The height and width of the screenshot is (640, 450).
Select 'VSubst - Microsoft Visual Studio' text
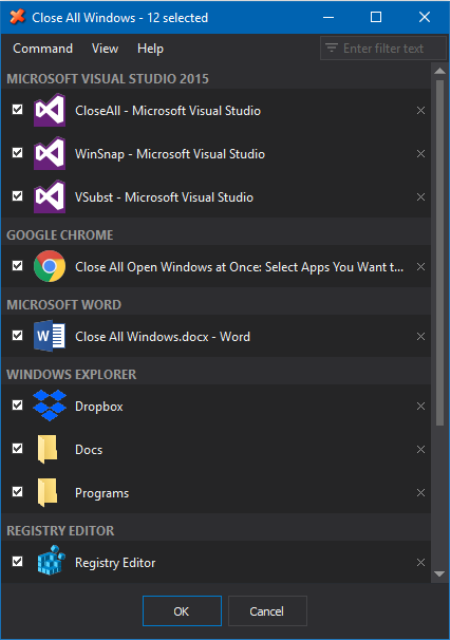[x=164, y=197]
